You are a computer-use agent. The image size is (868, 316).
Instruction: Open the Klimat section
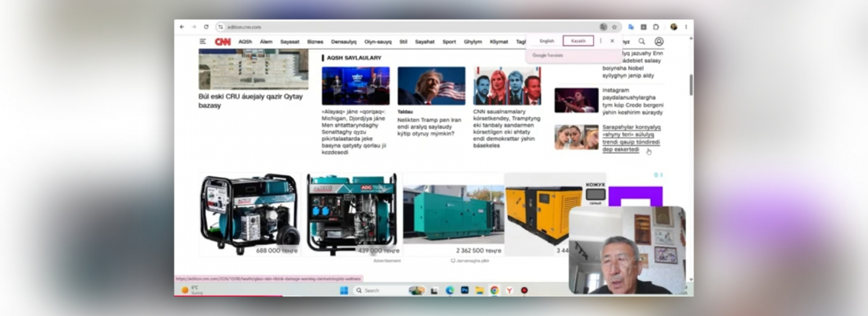point(499,41)
